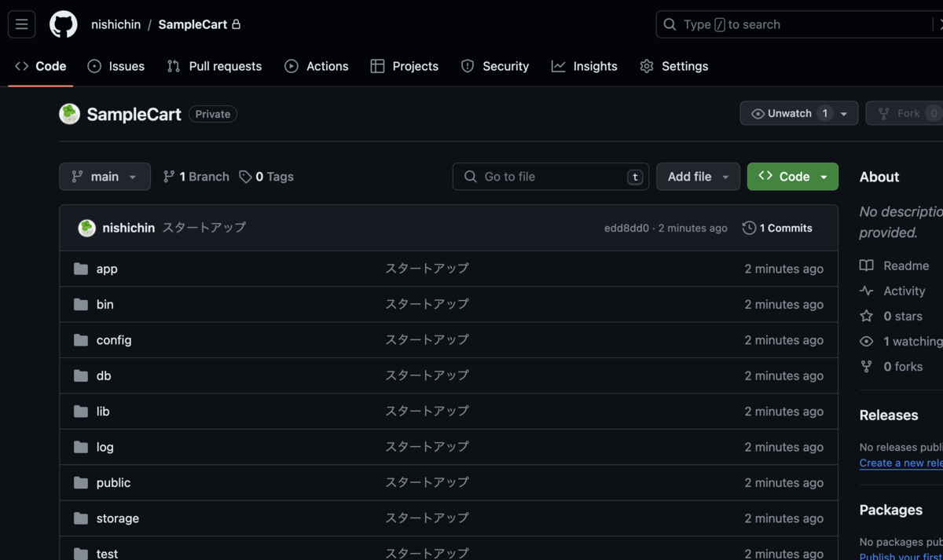
Task: Click the Readme link in About
Action: tap(906, 265)
